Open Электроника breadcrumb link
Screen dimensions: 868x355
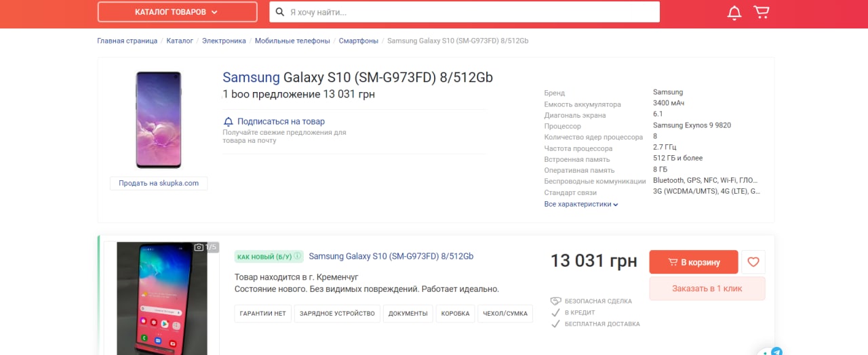[224, 41]
